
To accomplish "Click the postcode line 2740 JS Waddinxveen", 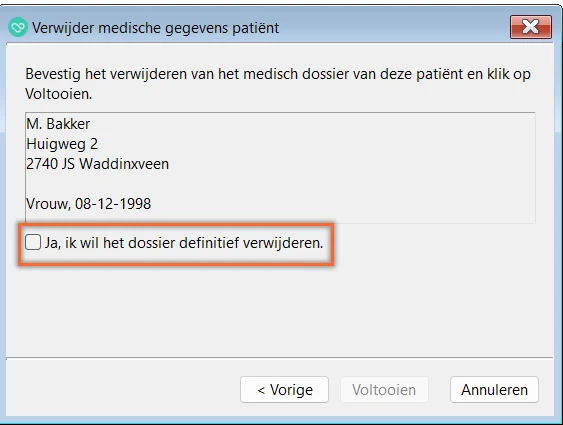I will click(97, 164).
